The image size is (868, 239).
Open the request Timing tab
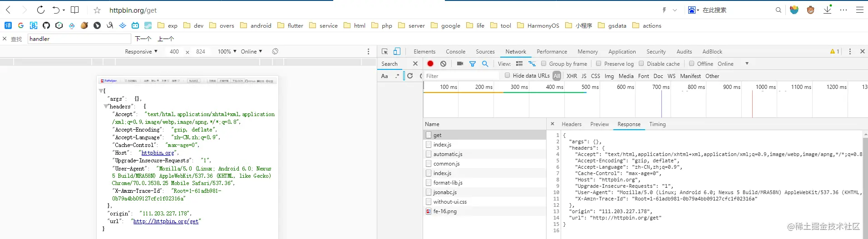click(x=657, y=124)
